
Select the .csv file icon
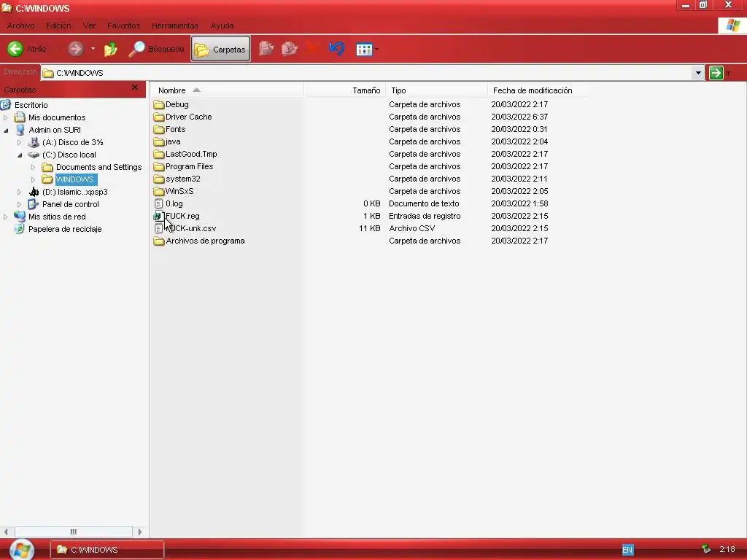pyautogui.click(x=158, y=228)
